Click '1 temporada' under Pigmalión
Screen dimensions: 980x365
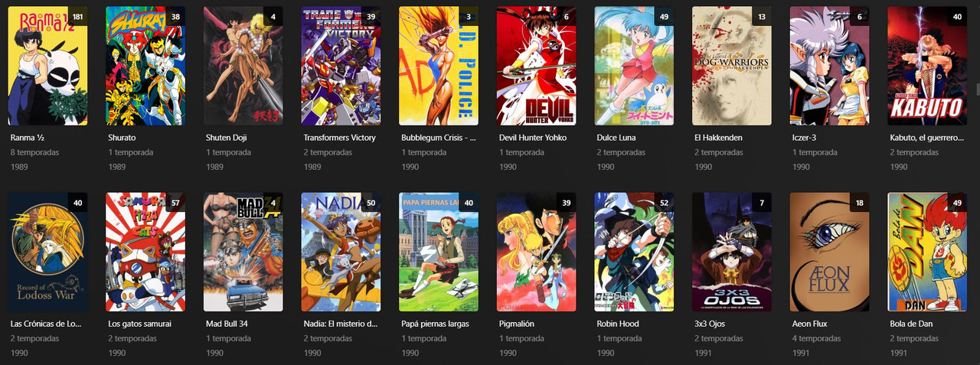[522, 338]
